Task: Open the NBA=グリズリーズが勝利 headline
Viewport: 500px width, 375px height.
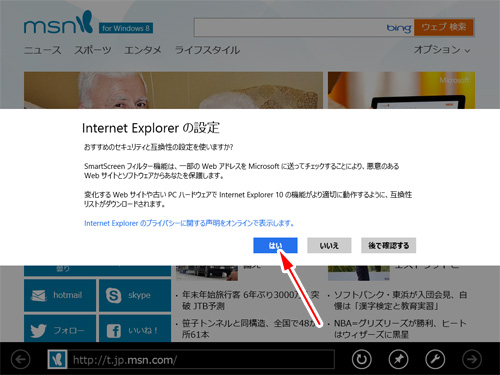Action: [400, 329]
